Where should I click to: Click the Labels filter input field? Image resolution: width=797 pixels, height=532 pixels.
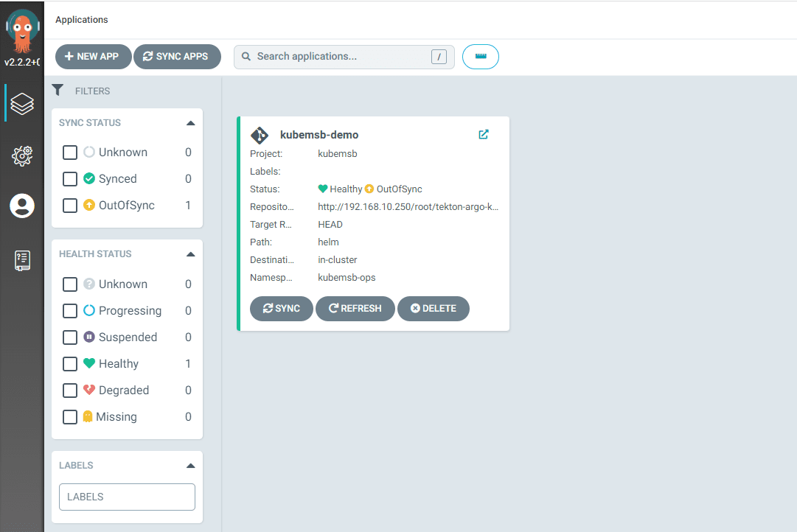[x=127, y=497]
